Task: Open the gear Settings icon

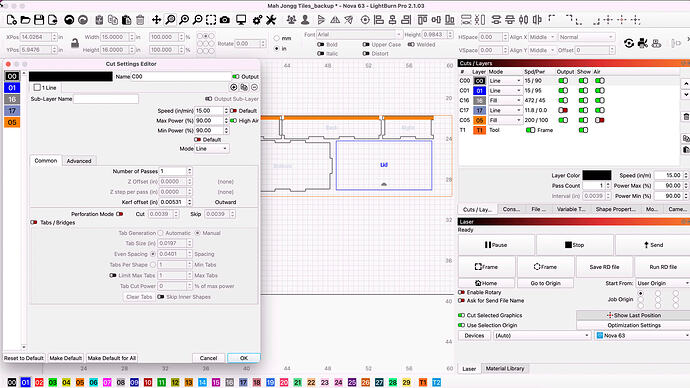Action: point(257,20)
